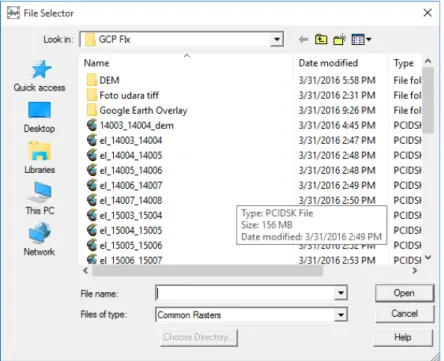Click the el_14006_14007 file icon
Image resolution: width=444 pixels, height=361 pixels.
[x=92, y=185]
